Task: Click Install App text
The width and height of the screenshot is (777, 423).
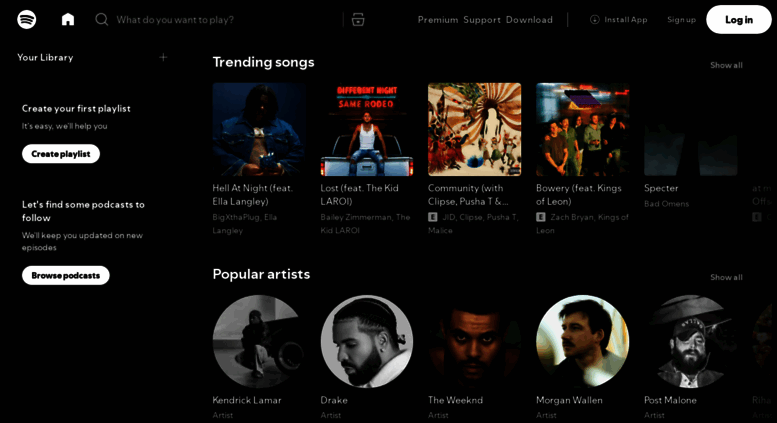Action: [x=626, y=20]
